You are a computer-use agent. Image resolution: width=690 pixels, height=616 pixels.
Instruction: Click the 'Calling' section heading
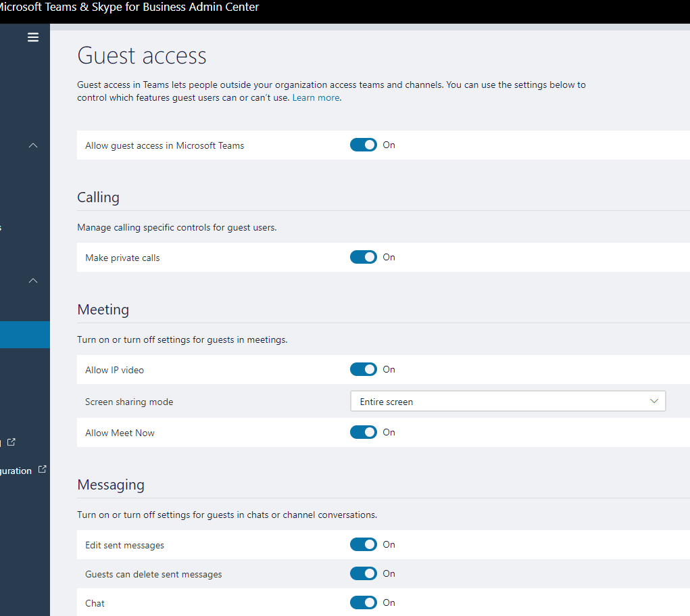point(98,197)
